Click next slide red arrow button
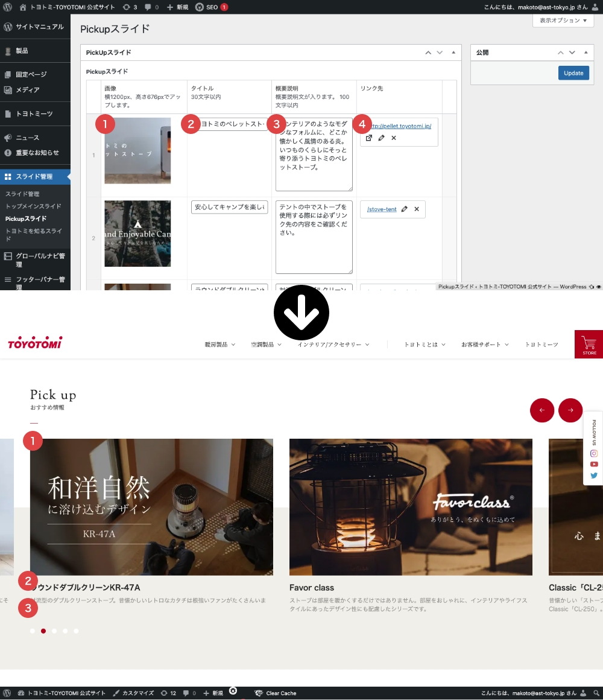 (x=570, y=410)
